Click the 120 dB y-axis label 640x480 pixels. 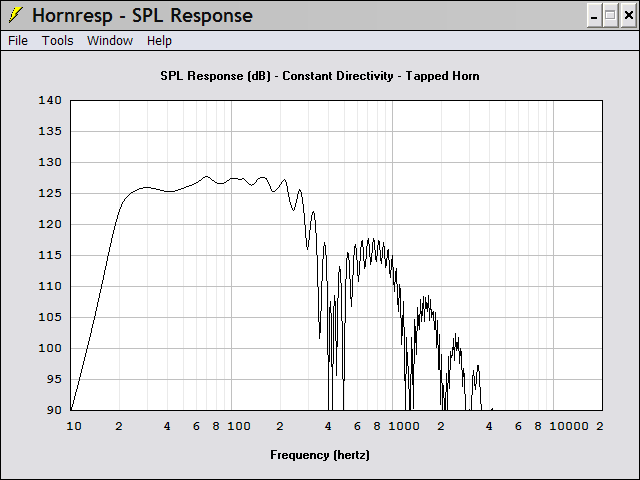tap(50, 224)
